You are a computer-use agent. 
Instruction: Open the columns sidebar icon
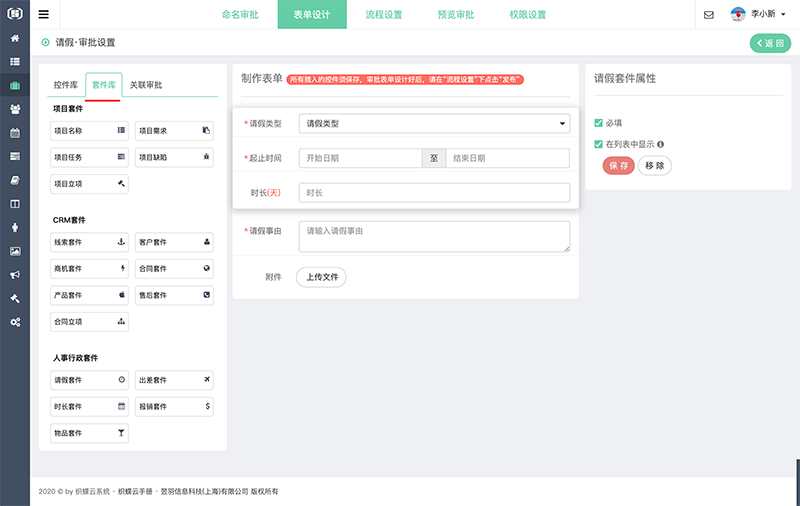tap(15, 204)
